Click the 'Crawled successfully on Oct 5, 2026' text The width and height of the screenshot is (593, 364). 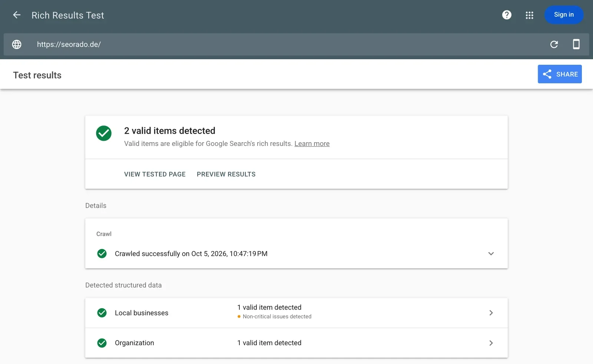click(x=191, y=254)
